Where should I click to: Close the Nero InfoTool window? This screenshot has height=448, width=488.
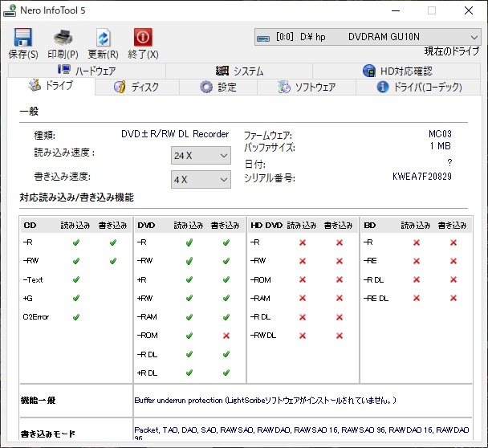pyautogui.click(x=469, y=10)
